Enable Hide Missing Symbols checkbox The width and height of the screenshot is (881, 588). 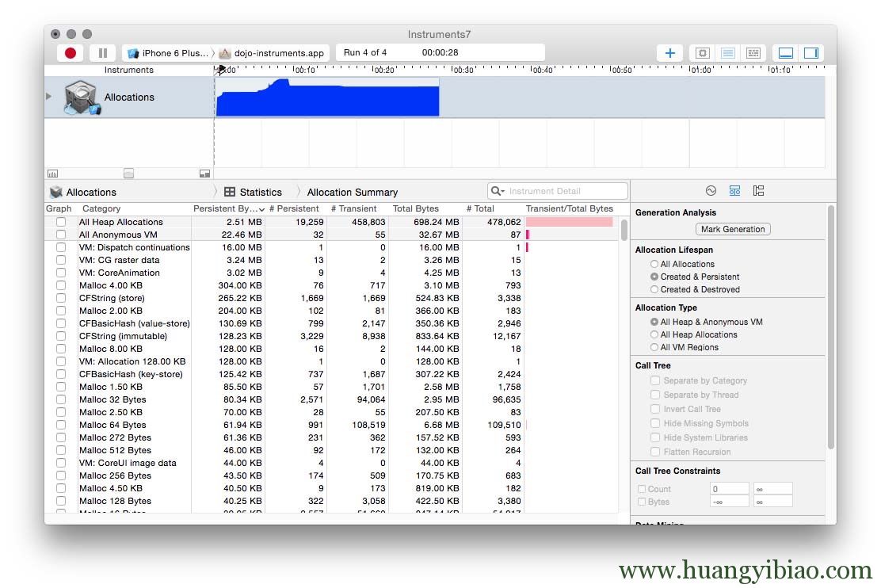pos(655,422)
